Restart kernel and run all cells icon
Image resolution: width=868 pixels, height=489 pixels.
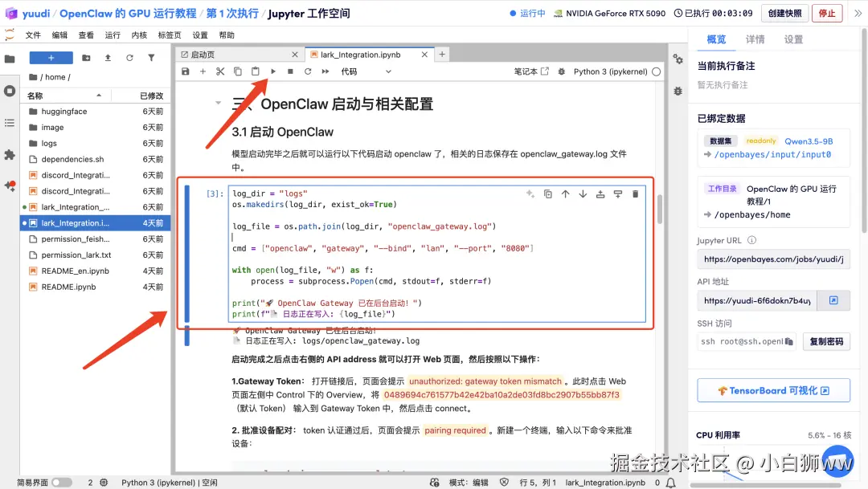(x=325, y=71)
